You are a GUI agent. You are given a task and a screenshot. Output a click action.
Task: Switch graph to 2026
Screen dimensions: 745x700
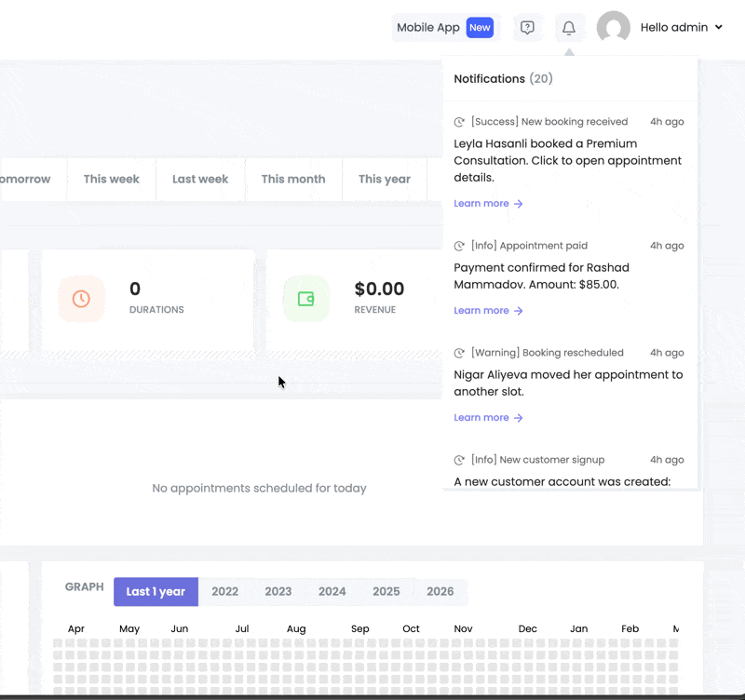tap(440, 591)
